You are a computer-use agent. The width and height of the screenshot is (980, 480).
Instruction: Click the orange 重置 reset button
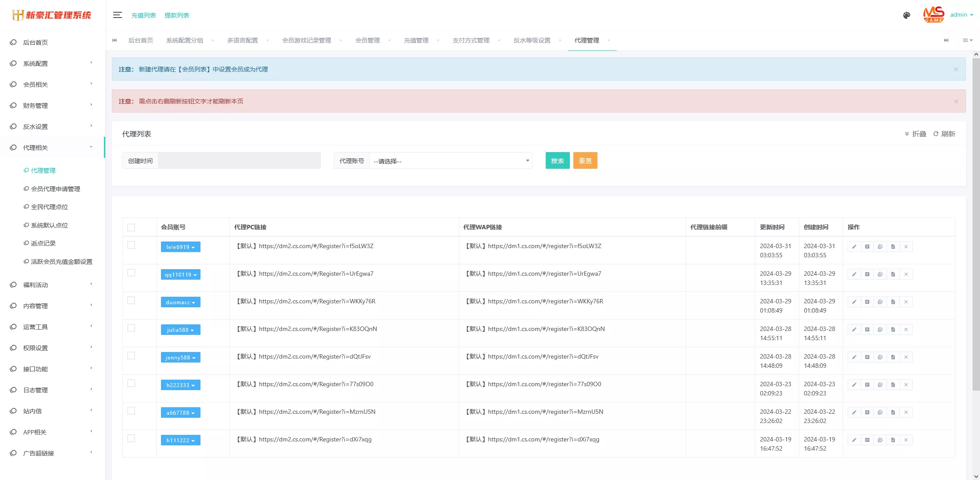[585, 161]
